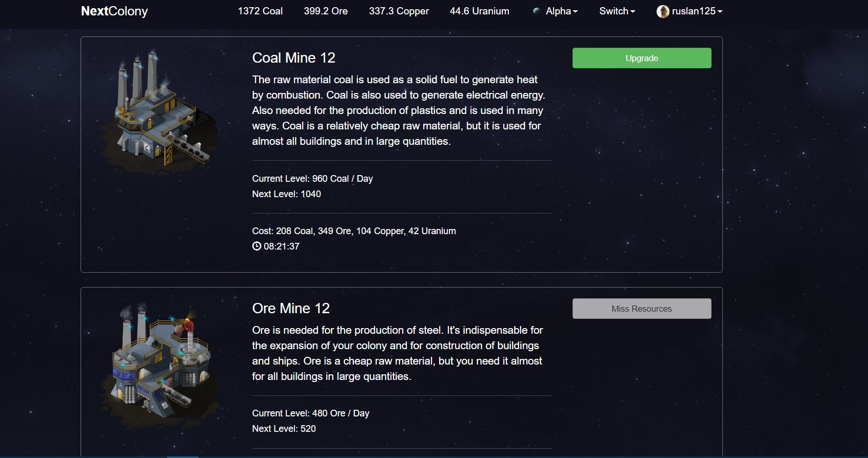Click the Coal Mine 12 heading
The image size is (868, 458).
coord(293,58)
